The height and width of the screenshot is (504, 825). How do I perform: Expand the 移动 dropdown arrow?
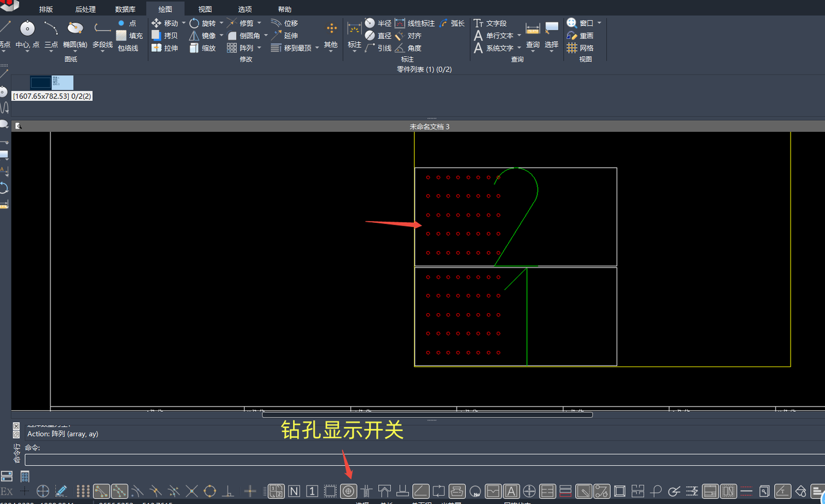coord(183,23)
